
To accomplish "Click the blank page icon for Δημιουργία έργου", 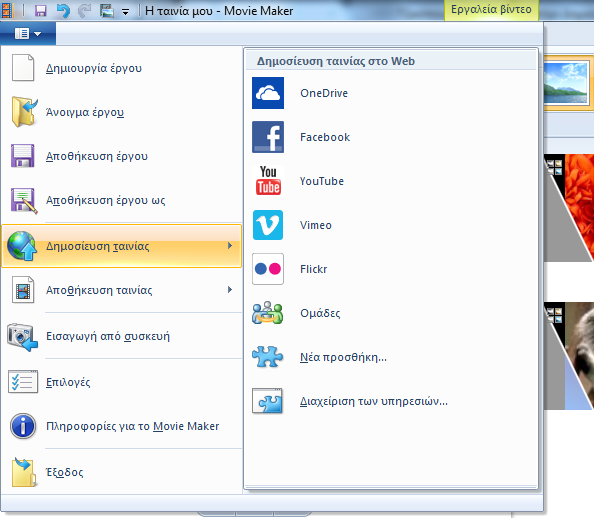I will pyautogui.click(x=23, y=68).
